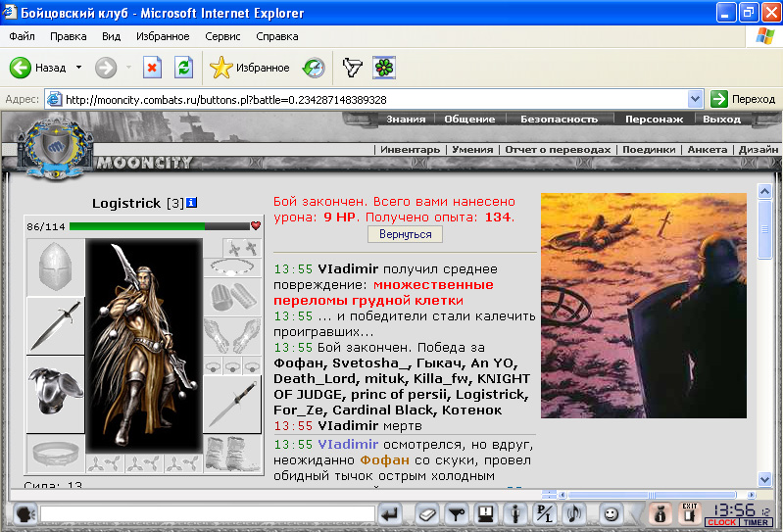Focus the address bar URL field
Viewport: 783px width, 532px height.
click(367, 99)
